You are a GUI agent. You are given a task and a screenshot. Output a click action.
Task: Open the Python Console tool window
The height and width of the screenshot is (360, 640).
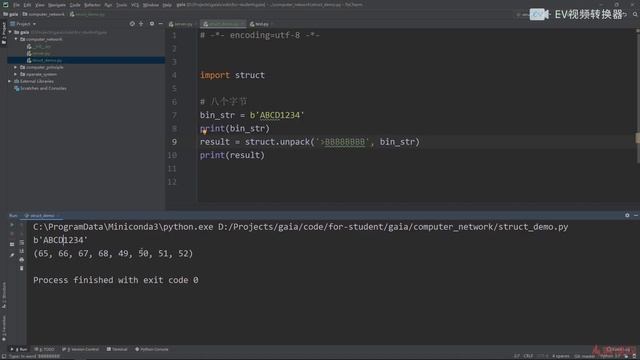pyautogui.click(x=151, y=349)
